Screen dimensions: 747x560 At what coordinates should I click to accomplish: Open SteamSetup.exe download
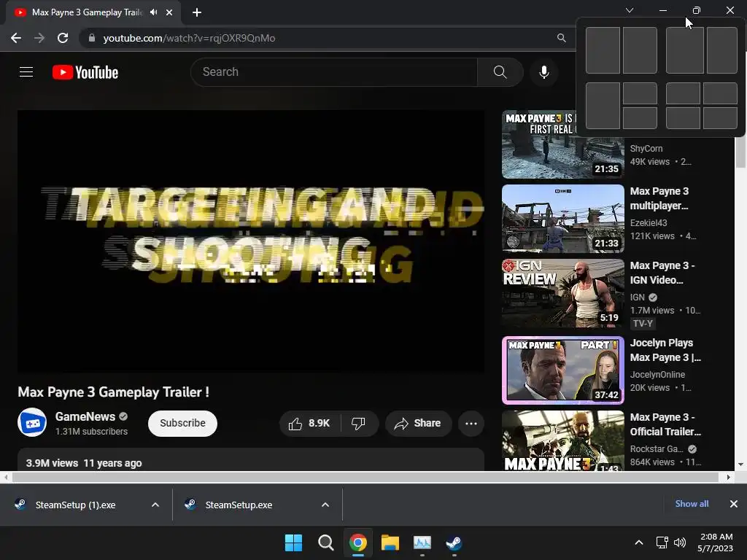tap(239, 505)
